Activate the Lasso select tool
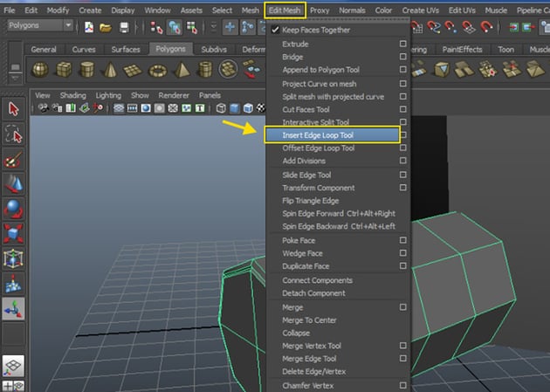The height and width of the screenshot is (392, 550). click(13, 134)
